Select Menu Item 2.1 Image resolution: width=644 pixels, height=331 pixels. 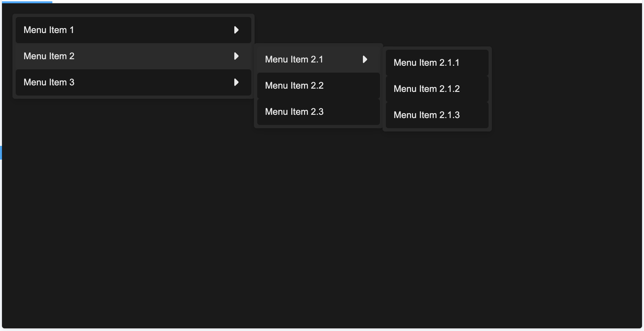318,60
